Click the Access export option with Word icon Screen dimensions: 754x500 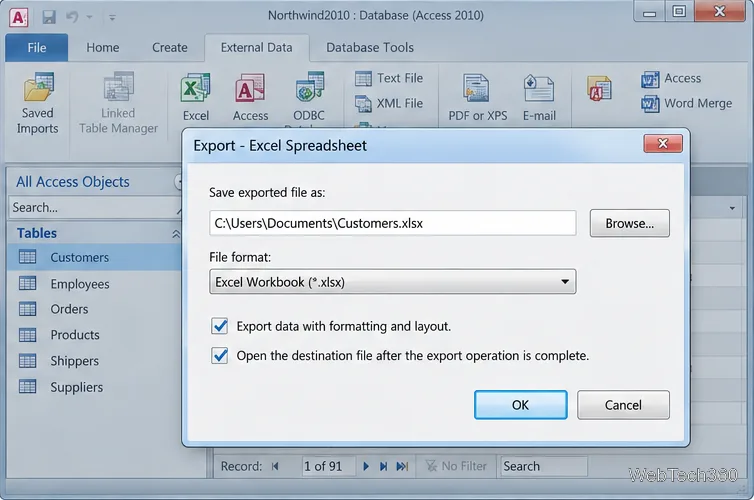click(671, 78)
